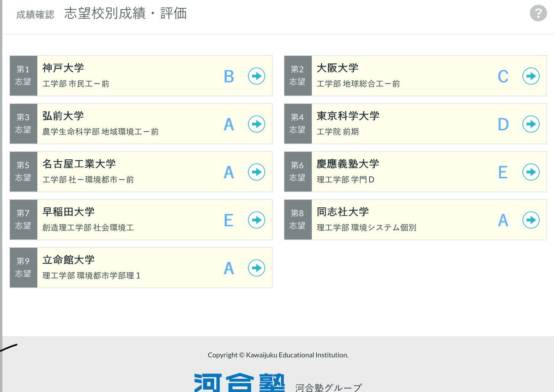Click 理工学部 学門D department text
Viewport: 554px width, 392px height.
345,180
